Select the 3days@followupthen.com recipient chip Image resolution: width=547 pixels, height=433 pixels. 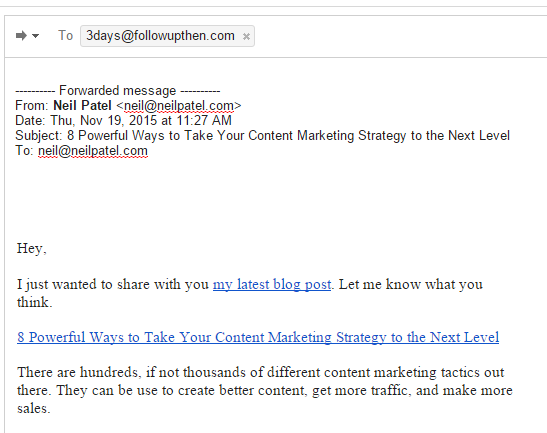(x=160, y=36)
